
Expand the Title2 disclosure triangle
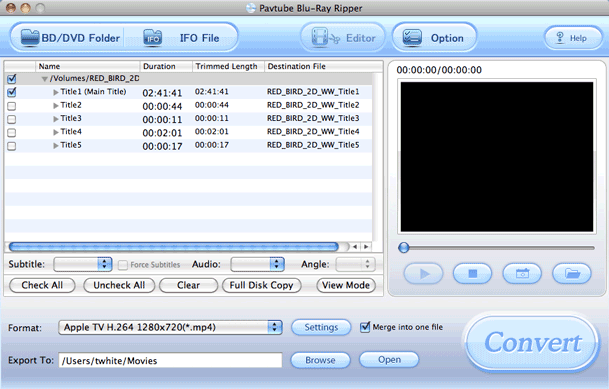click(56, 106)
